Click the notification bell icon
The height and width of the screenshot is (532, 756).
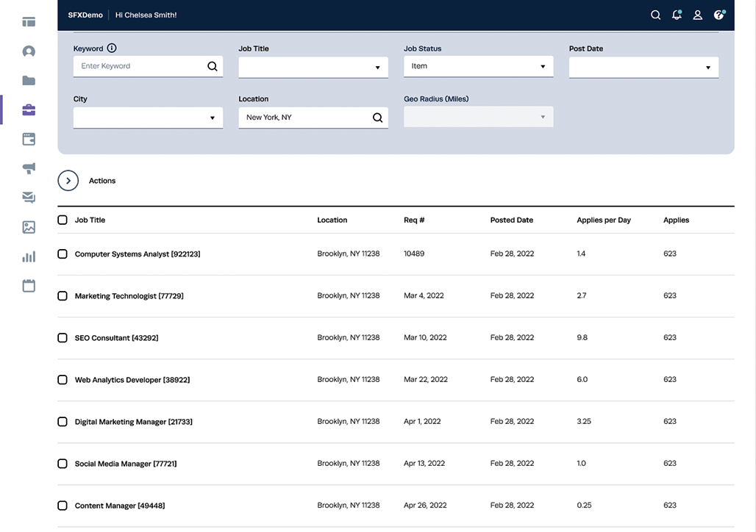(677, 15)
